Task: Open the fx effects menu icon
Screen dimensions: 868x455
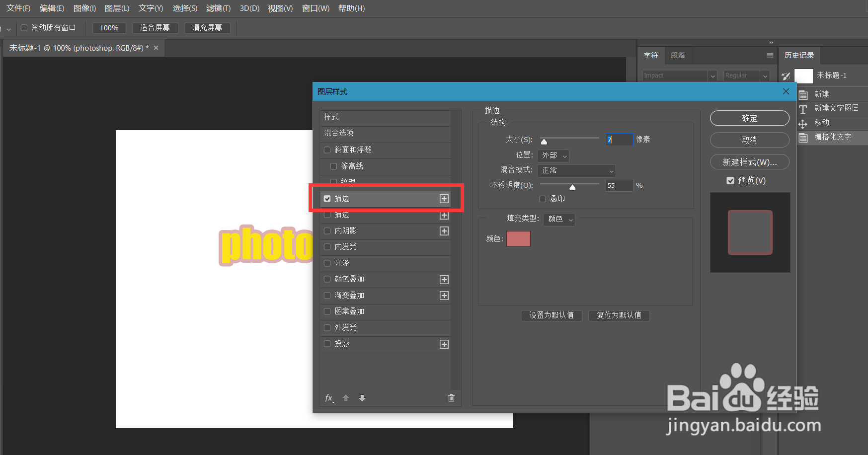Action: pyautogui.click(x=329, y=398)
